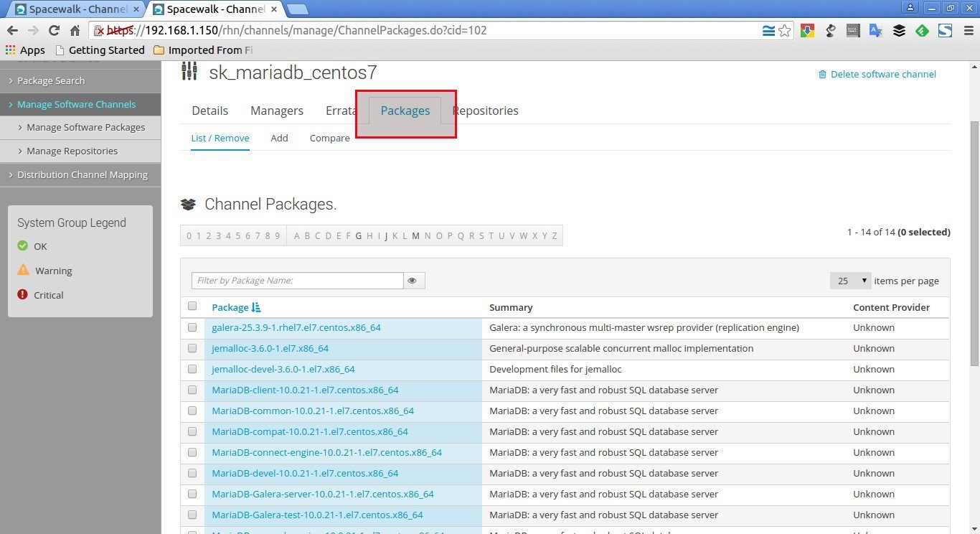Open the MariaDB-client-10.0.21-1 package link

(305, 390)
